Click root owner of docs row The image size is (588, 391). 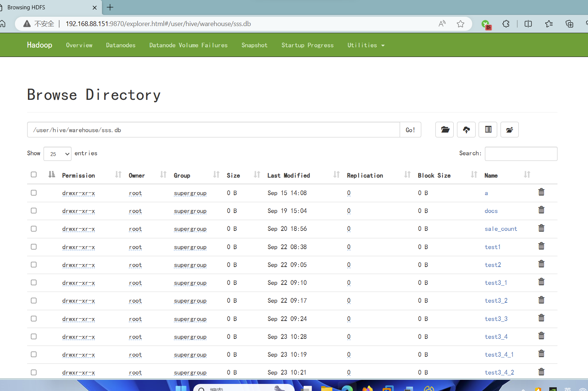click(135, 211)
